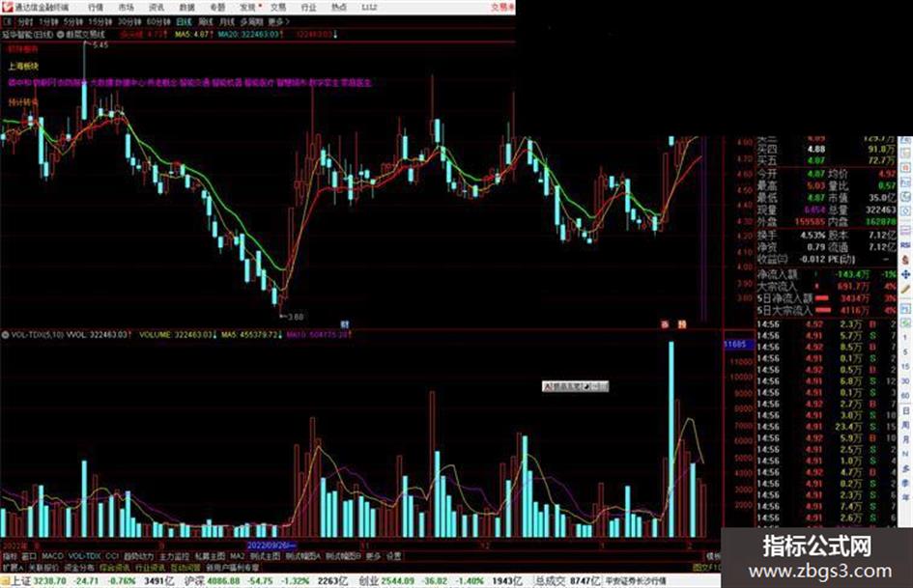This screenshot has height=588, width=913.
Task: Open the 交易 menu
Action: [x=278, y=8]
